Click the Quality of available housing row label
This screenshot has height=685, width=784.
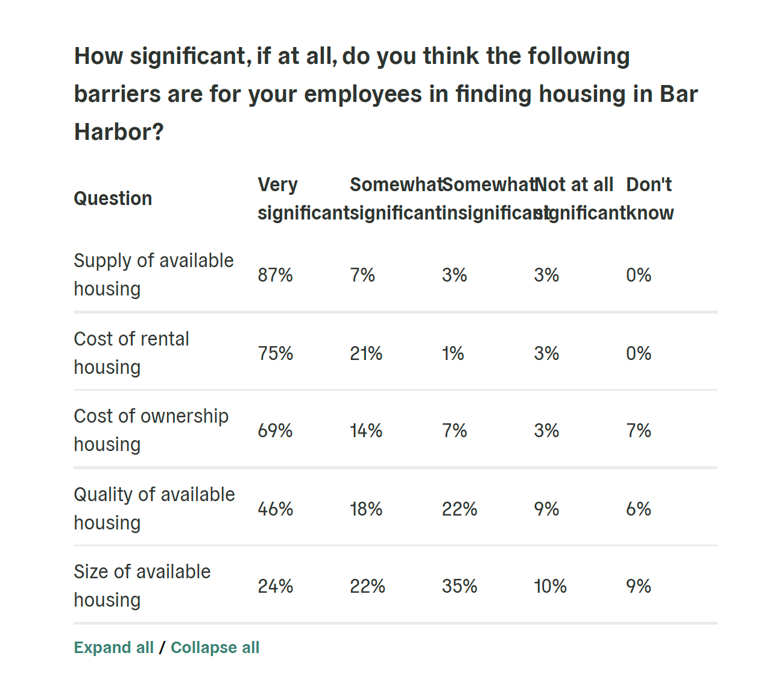coord(154,508)
